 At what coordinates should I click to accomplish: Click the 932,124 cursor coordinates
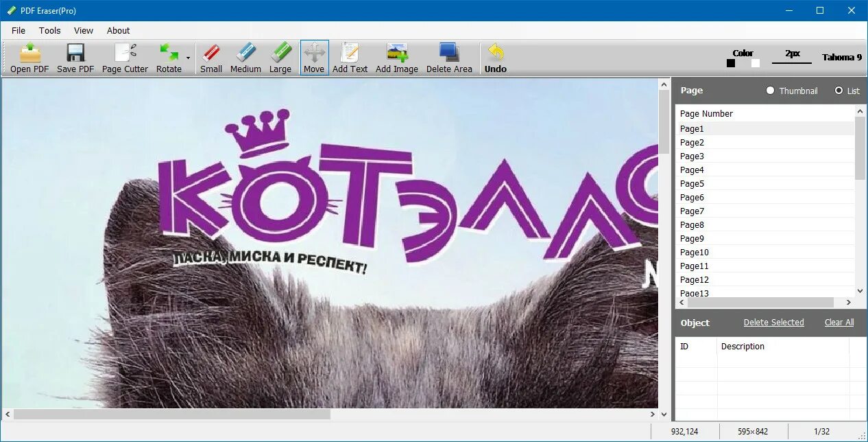coord(685,432)
